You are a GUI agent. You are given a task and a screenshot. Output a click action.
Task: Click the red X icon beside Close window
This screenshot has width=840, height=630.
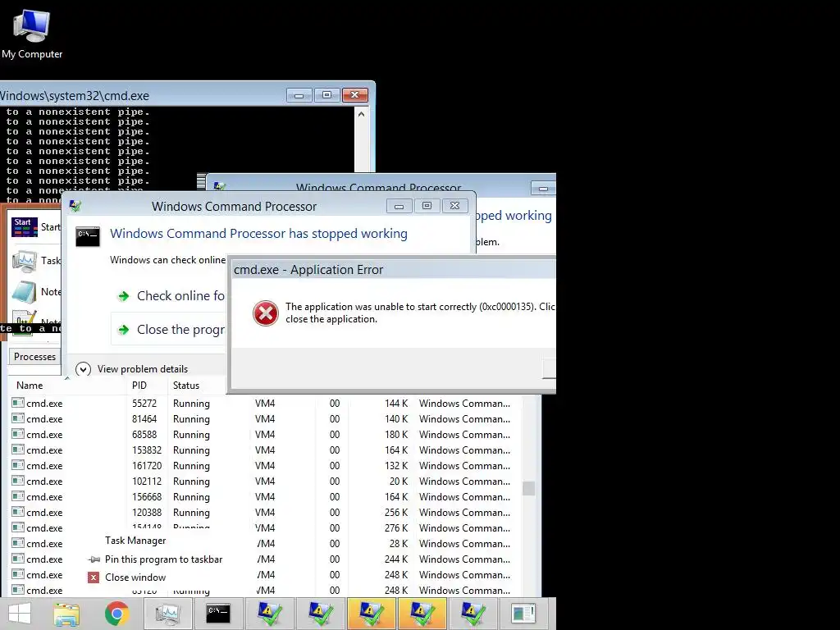click(94, 577)
